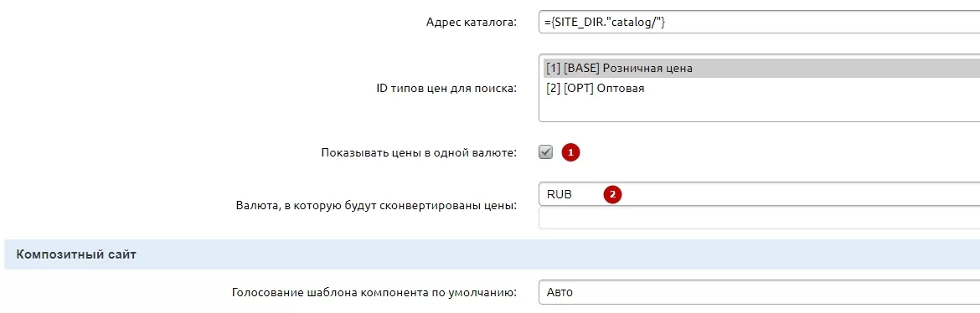Select '[1] [BASE] Розничная цена' price type
Screen dimensions: 980x313
click(760, 68)
